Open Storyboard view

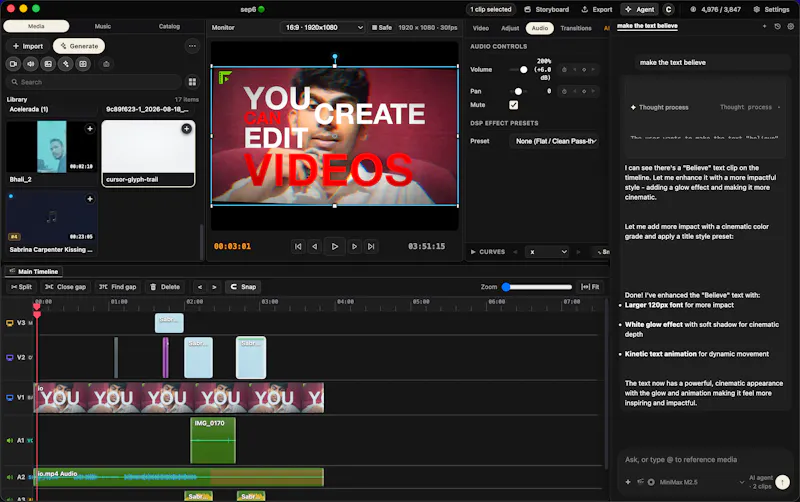coord(546,9)
